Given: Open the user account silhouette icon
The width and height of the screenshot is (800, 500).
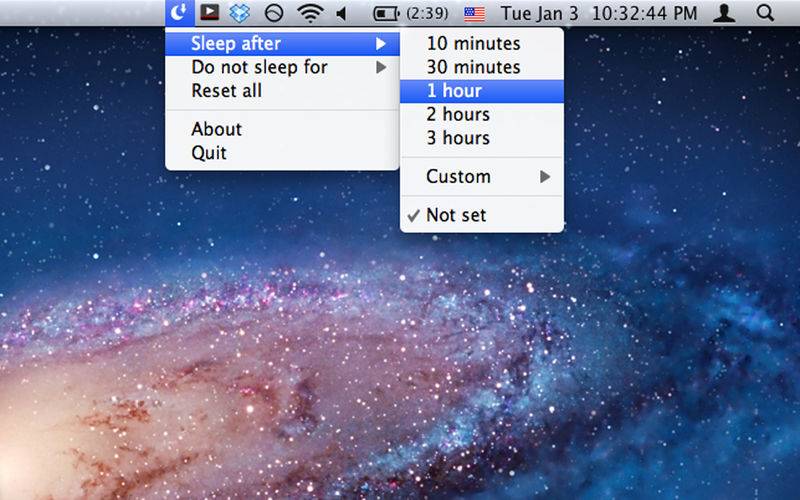Looking at the screenshot, I should 725,13.
